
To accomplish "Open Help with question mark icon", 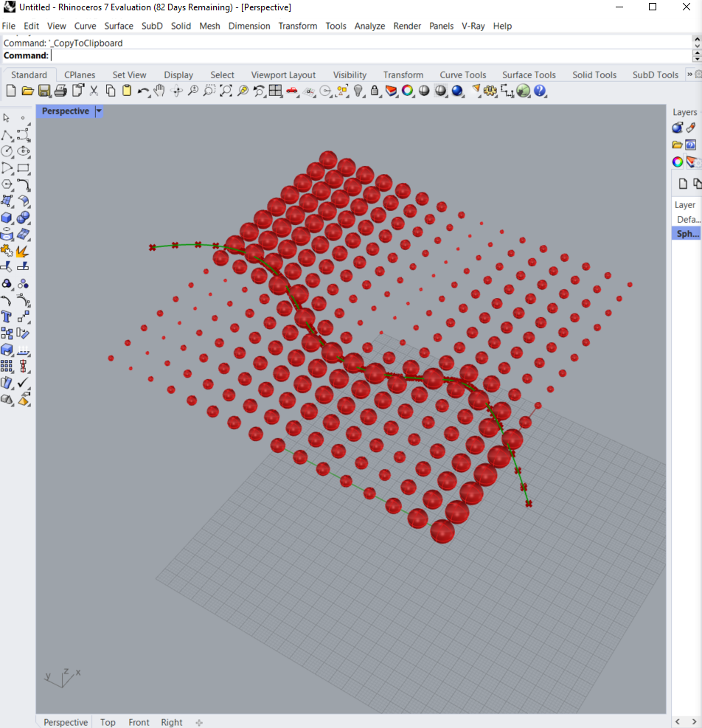I will click(540, 91).
